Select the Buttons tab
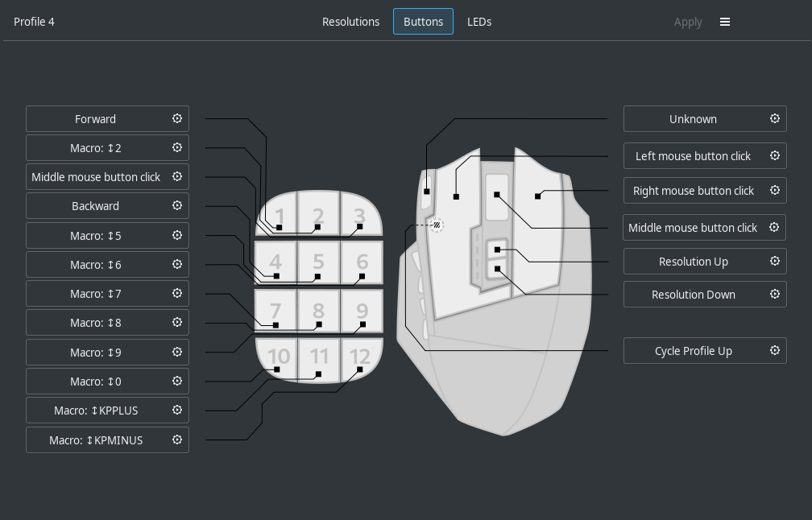812x520 pixels. (x=423, y=22)
